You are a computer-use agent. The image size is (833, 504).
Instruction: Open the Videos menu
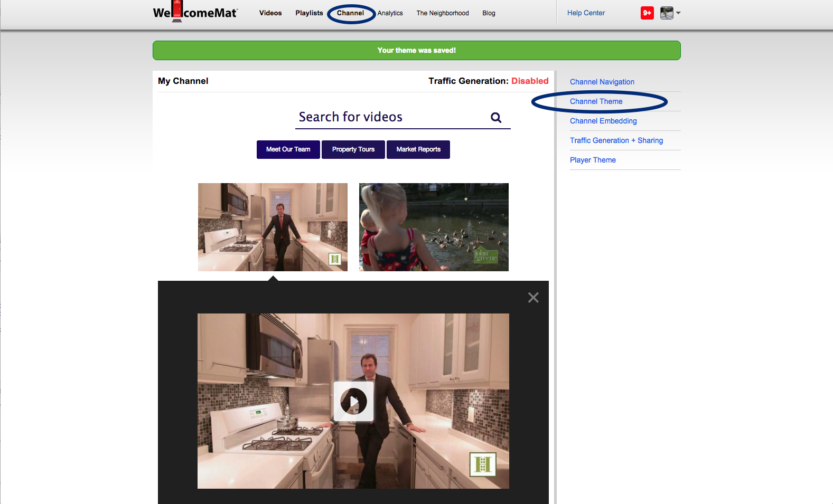270,13
